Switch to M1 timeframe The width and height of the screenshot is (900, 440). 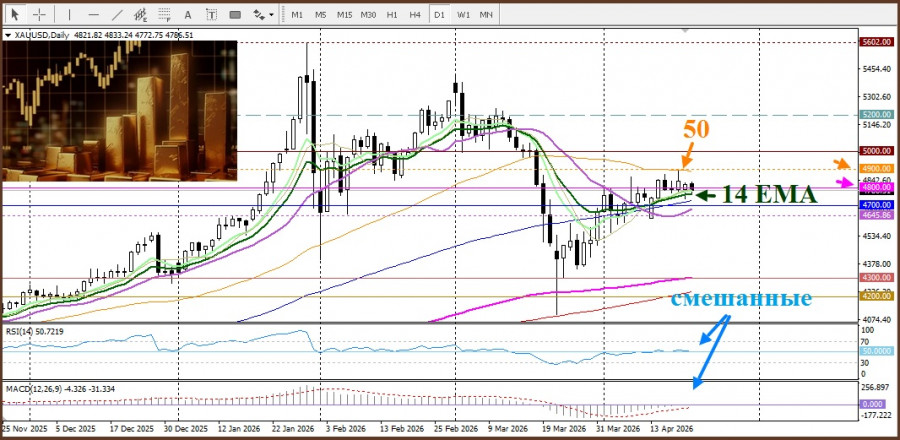297,15
